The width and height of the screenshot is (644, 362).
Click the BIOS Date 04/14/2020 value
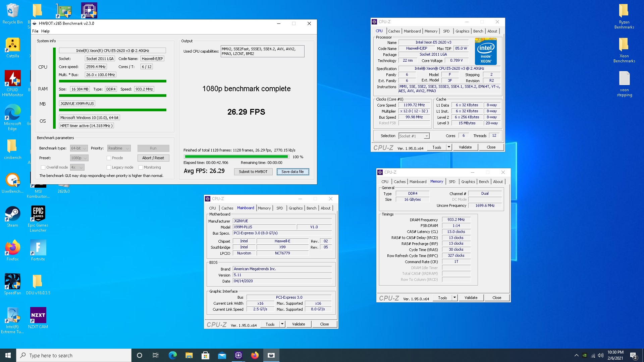[x=282, y=281]
